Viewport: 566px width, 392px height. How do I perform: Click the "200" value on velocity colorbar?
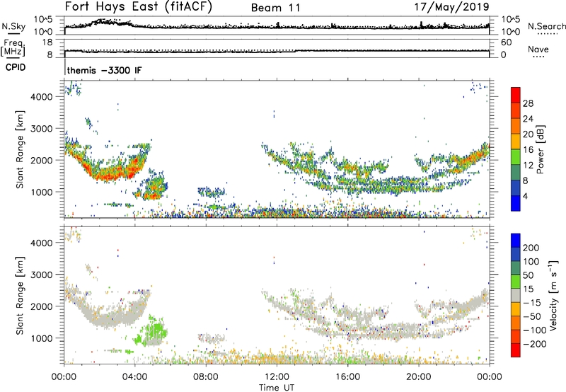(x=531, y=248)
